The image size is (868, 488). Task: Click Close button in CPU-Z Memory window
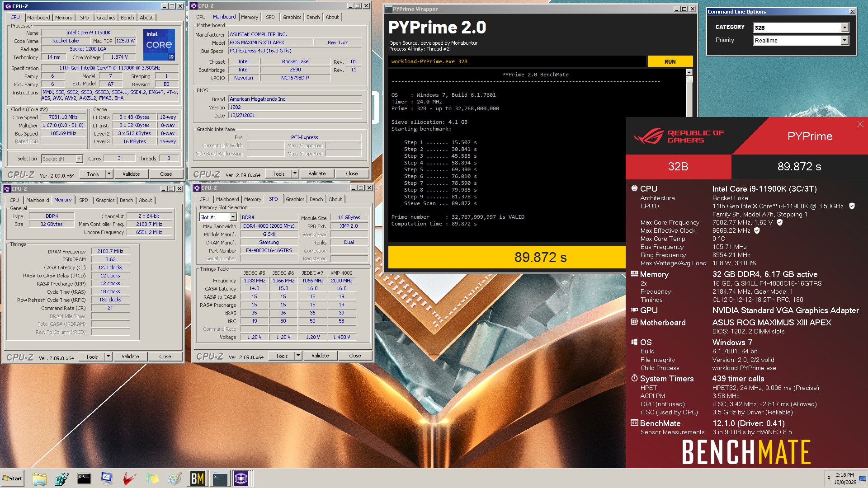coord(165,357)
